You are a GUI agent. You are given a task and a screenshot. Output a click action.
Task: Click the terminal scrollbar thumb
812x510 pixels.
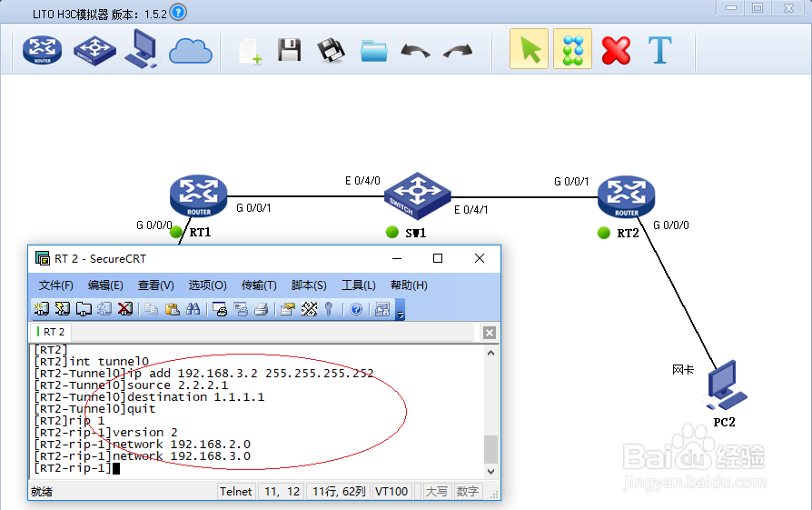tap(491, 449)
